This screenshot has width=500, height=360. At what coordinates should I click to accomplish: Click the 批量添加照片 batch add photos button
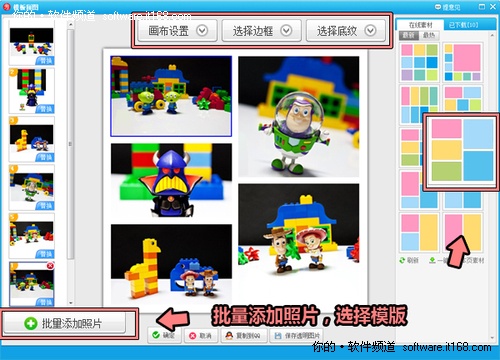tap(64, 323)
